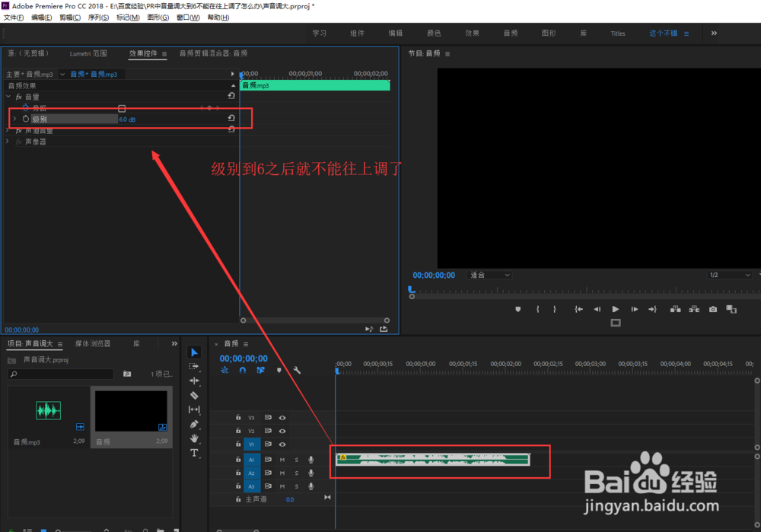Screen dimensions: 761x532
Task: Reset the level parameter
Action: pos(231,119)
